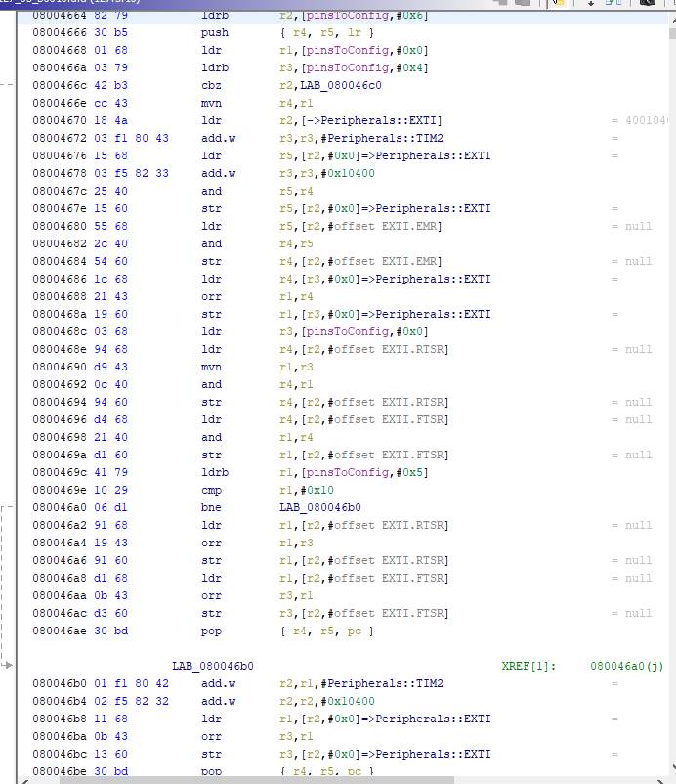This screenshot has width=676, height=784.
Task: Click operand r1,r4 of and at 08004698
Action: (296, 438)
